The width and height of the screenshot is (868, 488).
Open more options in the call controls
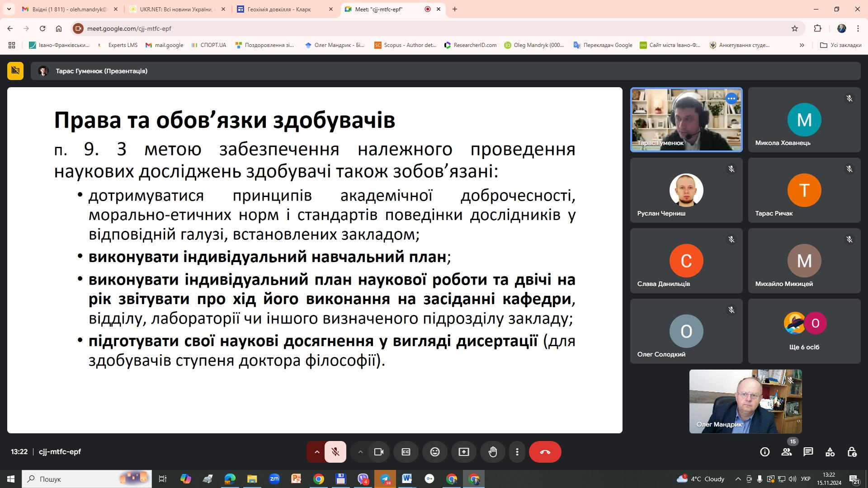(517, 451)
